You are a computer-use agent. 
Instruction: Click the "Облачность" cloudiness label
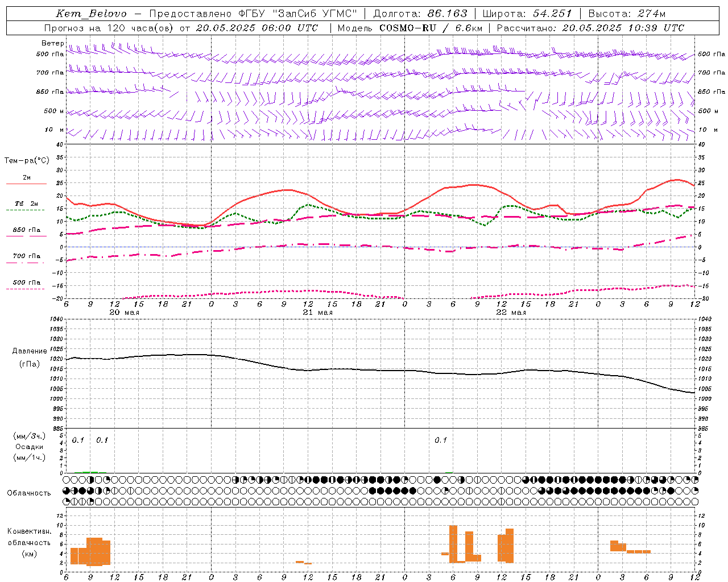(x=29, y=493)
